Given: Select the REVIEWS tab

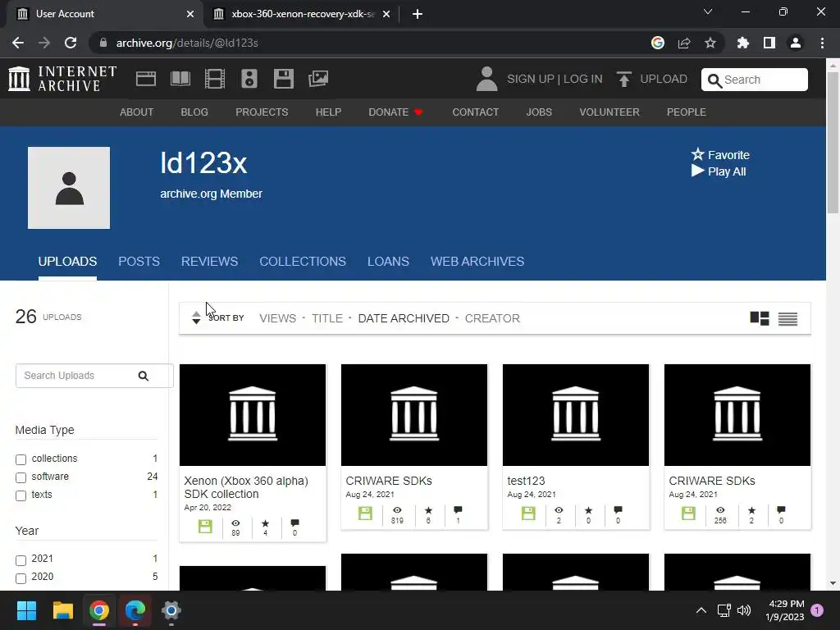Looking at the screenshot, I should tap(209, 262).
